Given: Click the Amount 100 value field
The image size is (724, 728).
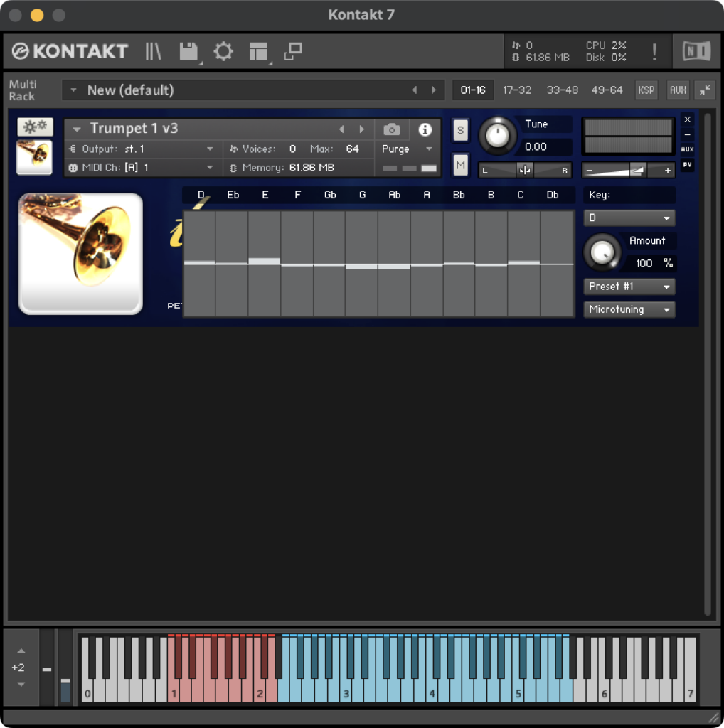Looking at the screenshot, I should point(644,263).
